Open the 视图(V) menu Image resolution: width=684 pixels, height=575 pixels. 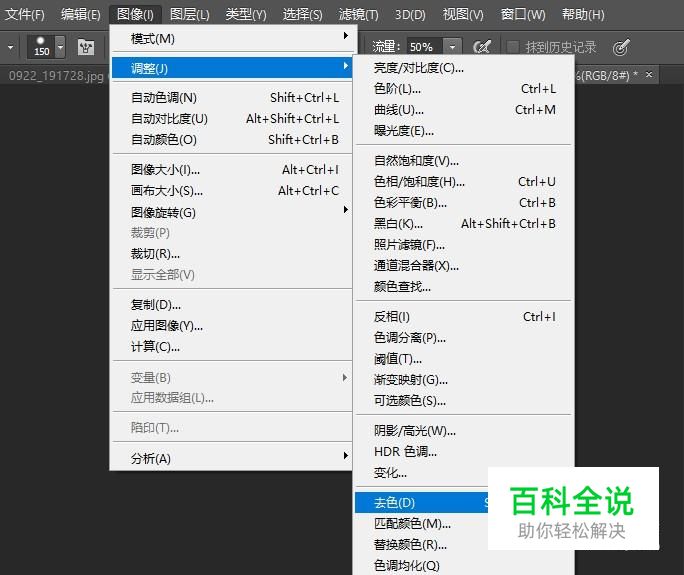[x=463, y=14]
